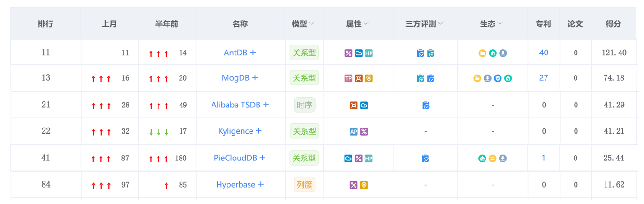644x204 pixels.
Task: Open the 模型 column filter dropdown
Action: (312, 24)
